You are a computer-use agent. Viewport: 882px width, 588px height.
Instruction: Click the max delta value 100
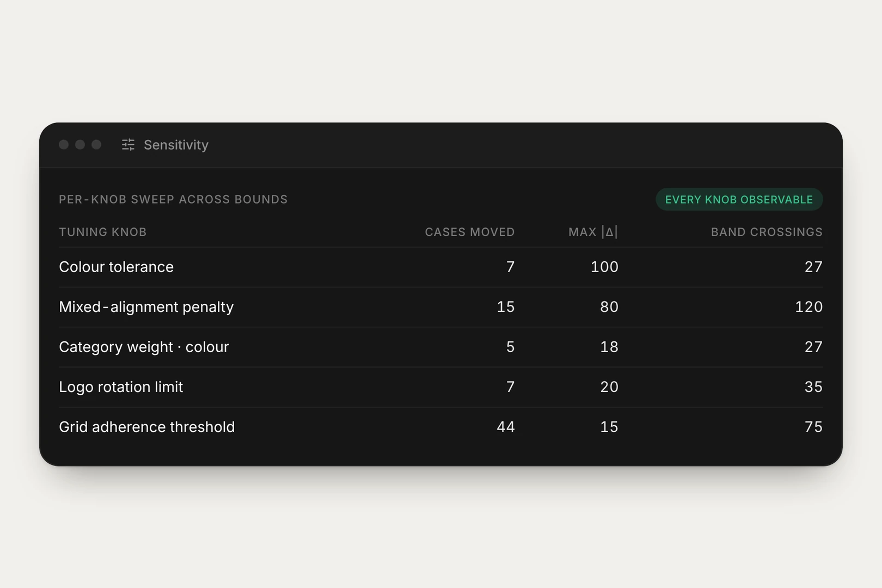tap(605, 267)
